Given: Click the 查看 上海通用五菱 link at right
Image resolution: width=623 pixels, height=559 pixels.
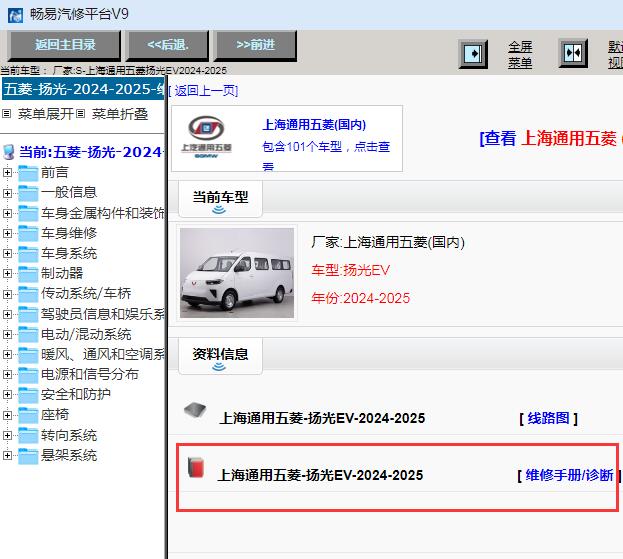Looking at the screenshot, I should (x=551, y=138).
